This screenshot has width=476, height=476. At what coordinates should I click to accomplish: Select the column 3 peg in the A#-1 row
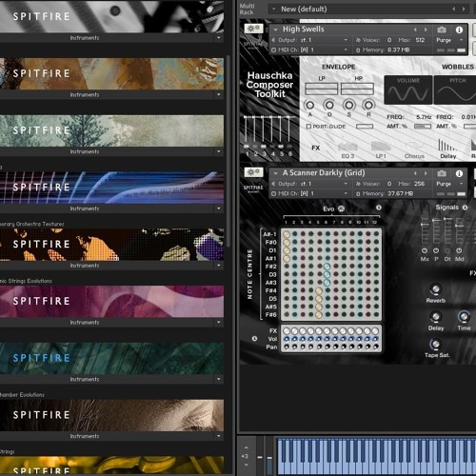pos(303,234)
